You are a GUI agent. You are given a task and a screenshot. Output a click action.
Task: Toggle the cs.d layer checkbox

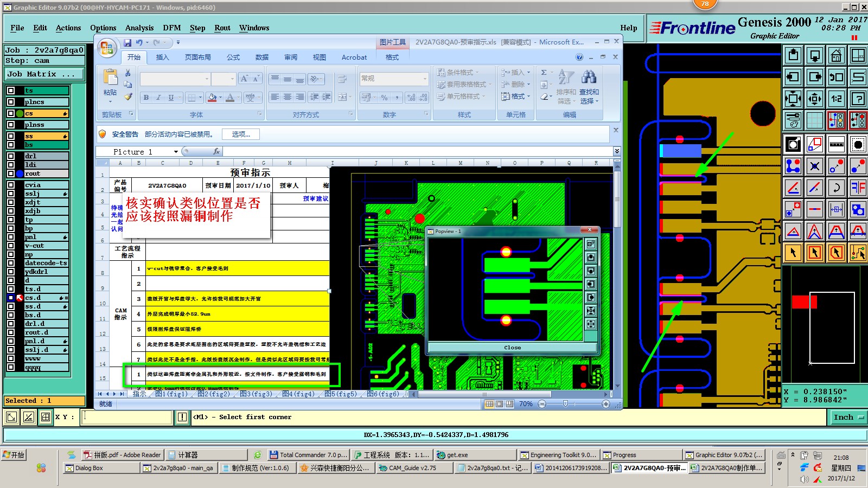click(x=11, y=298)
